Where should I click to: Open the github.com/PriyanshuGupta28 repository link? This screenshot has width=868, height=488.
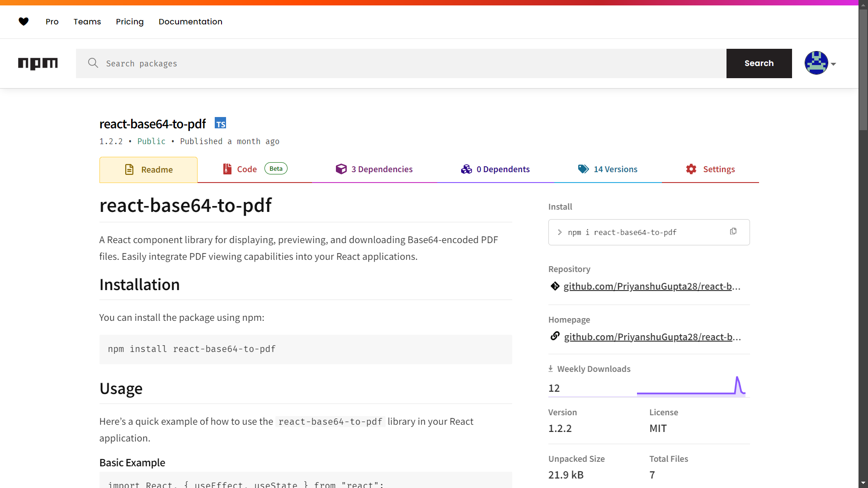651,286
